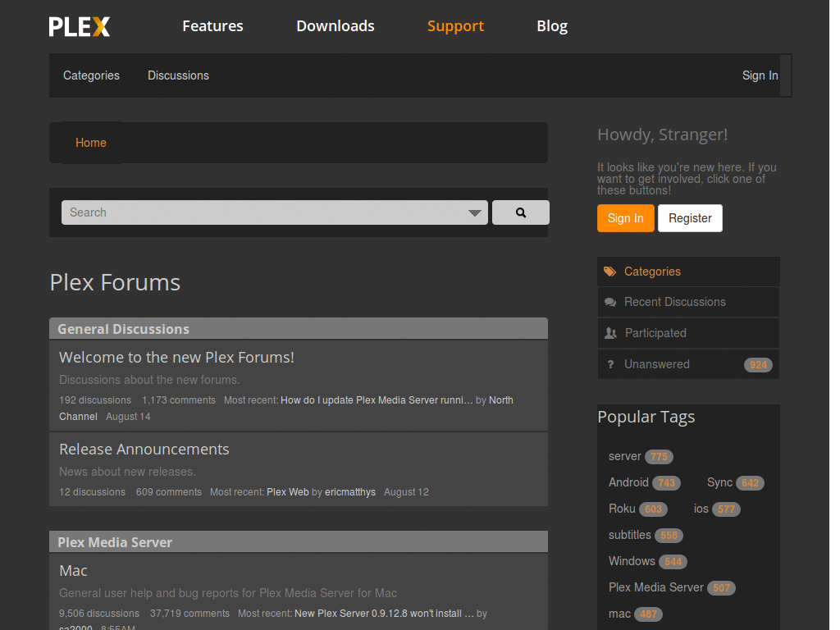Screen dimensions: 840x630
Task: Open Categories from the sidebar list
Action: pyautogui.click(x=688, y=272)
